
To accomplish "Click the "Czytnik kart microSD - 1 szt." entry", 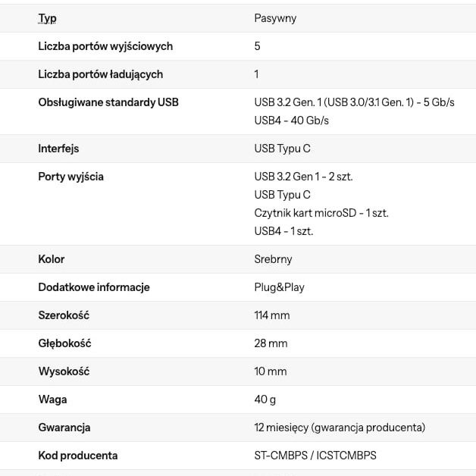I will [321, 213].
